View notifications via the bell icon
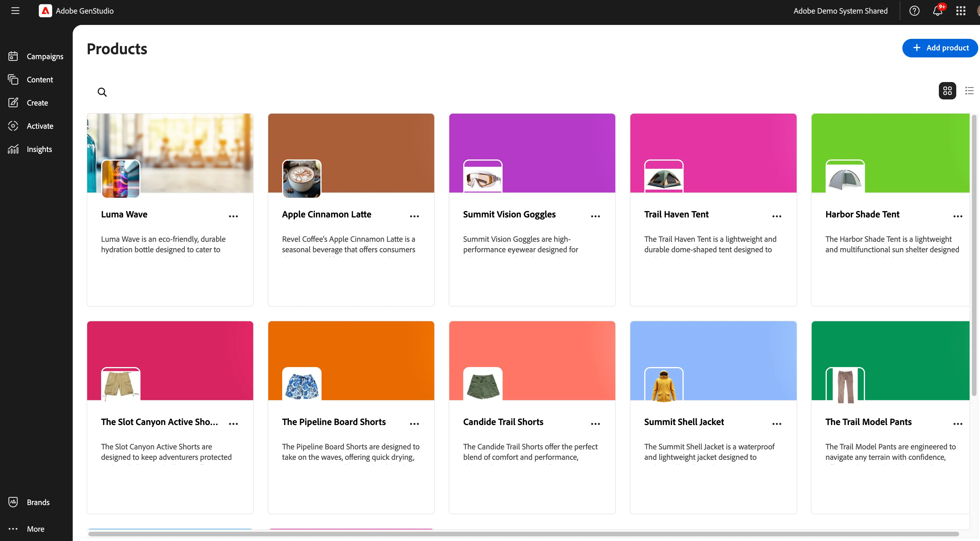 click(938, 11)
